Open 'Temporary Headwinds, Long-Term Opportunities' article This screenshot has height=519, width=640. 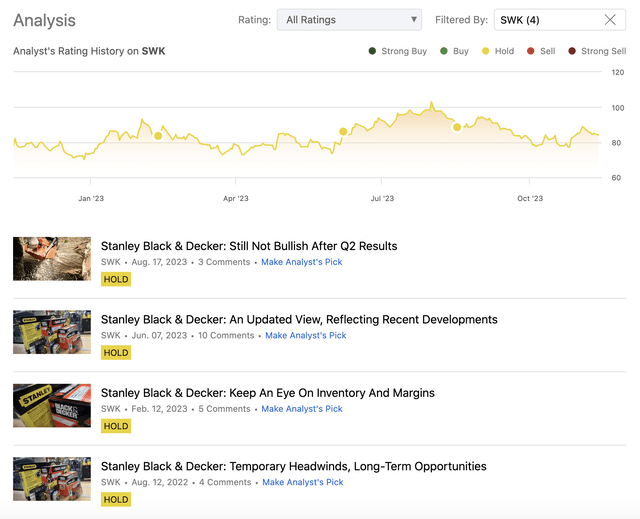tap(293, 466)
